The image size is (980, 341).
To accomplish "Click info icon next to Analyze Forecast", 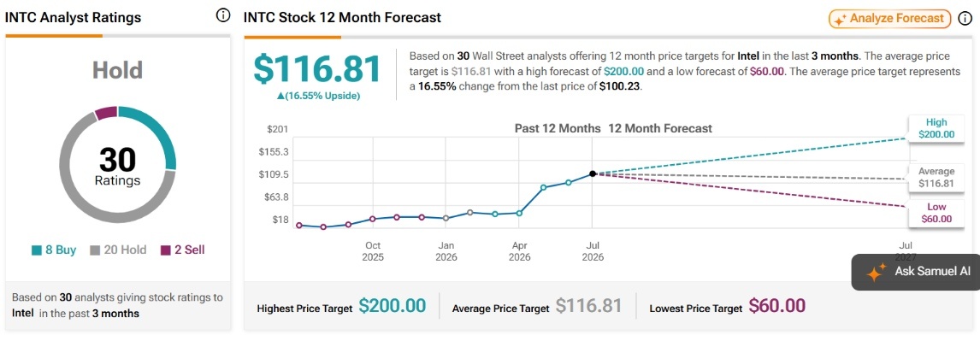I will pyautogui.click(x=965, y=19).
